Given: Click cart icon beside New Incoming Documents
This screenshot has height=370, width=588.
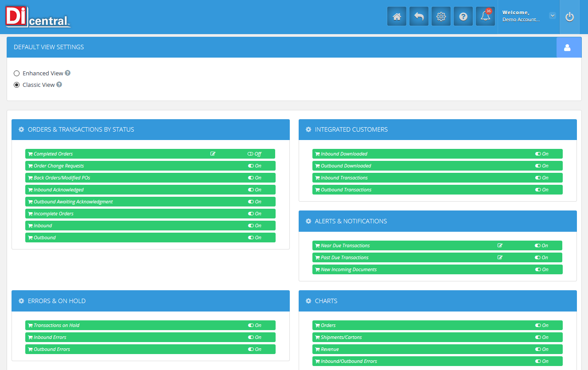Looking at the screenshot, I should point(317,269).
